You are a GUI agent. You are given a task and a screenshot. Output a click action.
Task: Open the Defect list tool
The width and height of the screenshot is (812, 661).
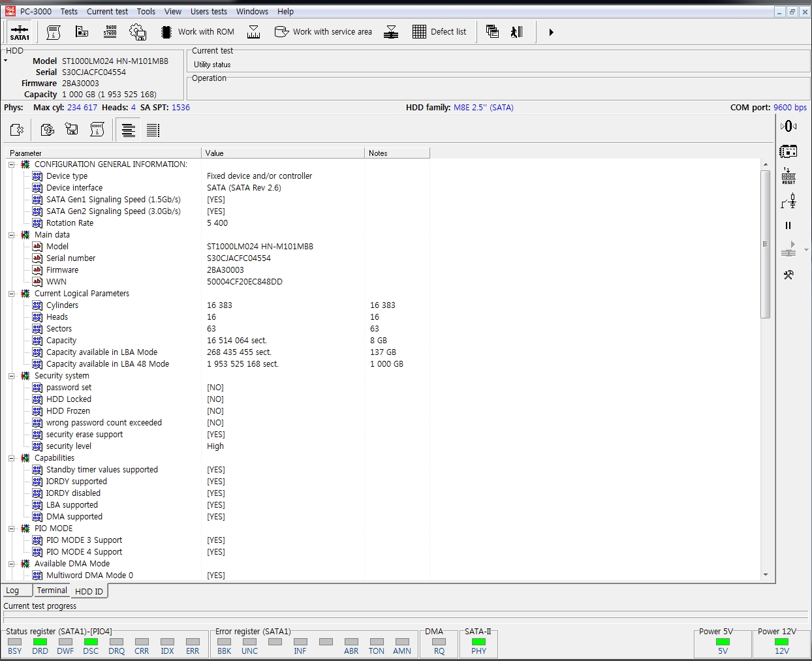[x=440, y=31]
